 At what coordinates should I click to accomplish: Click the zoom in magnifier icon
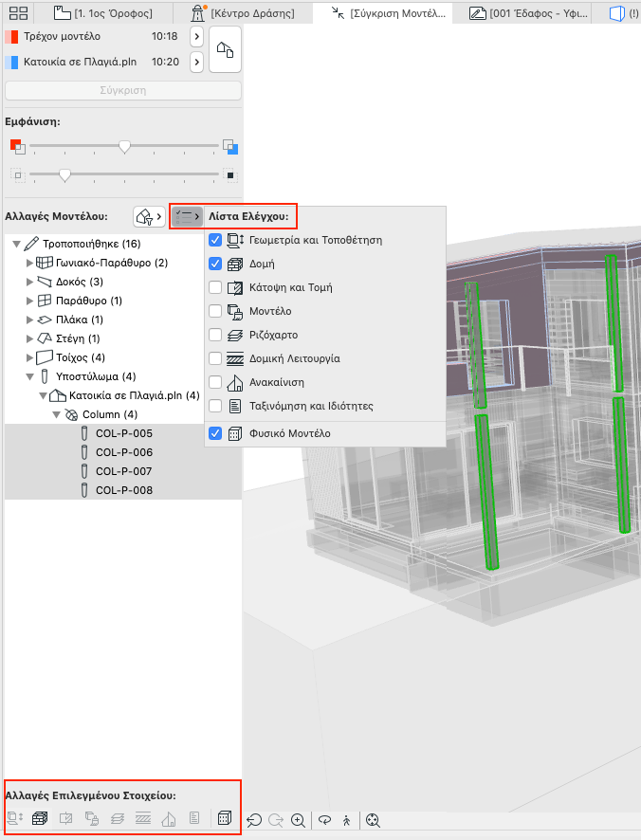(298, 820)
